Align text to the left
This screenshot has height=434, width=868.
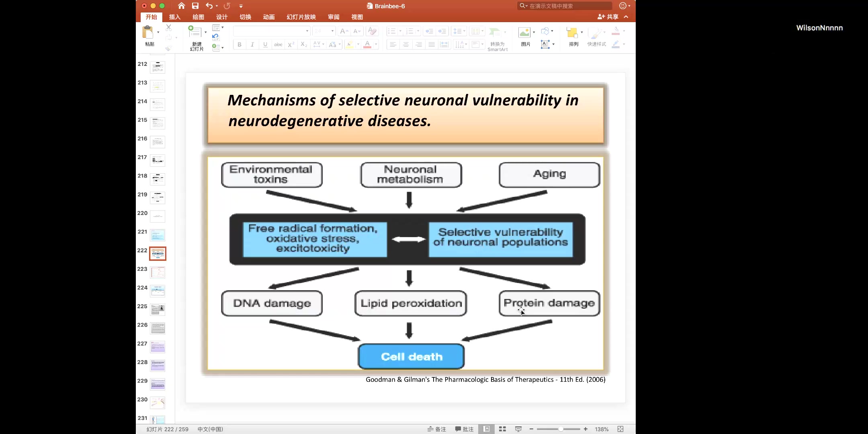[x=393, y=45]
